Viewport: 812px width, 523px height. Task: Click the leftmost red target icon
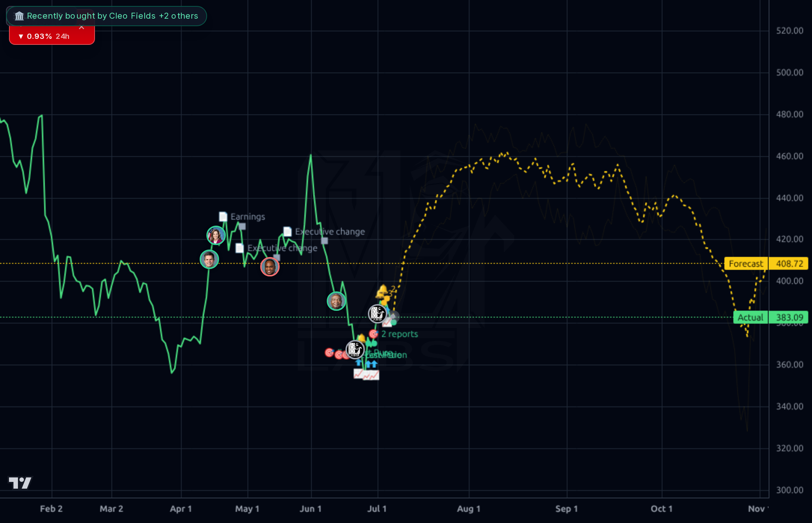click(329, 352)
